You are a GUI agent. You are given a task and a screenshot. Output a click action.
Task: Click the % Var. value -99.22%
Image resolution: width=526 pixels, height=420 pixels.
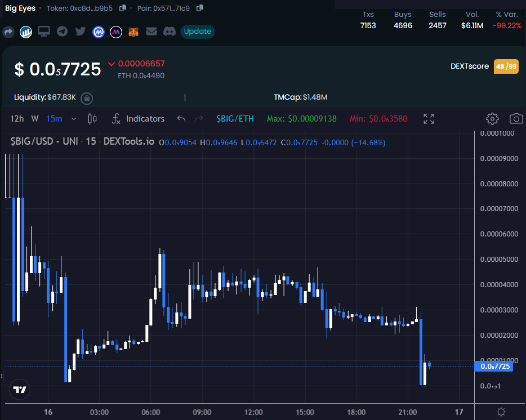pos(507,25)
